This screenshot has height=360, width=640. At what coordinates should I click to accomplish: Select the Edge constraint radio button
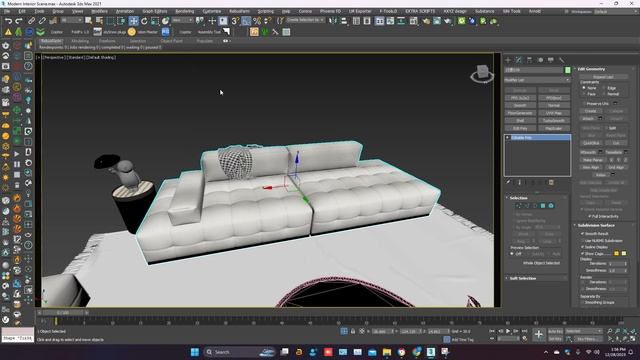[x=604, y=88]
